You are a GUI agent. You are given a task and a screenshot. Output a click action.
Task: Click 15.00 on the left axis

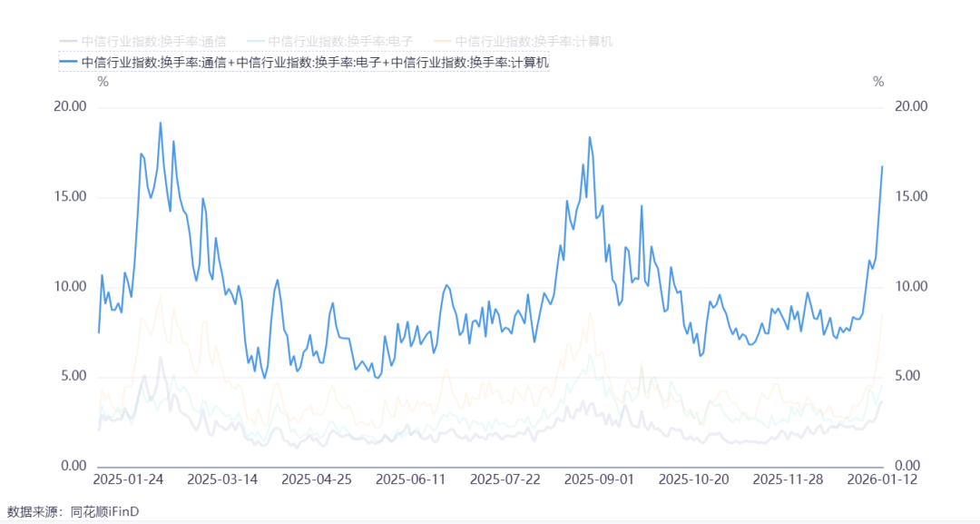click(70, 196)
